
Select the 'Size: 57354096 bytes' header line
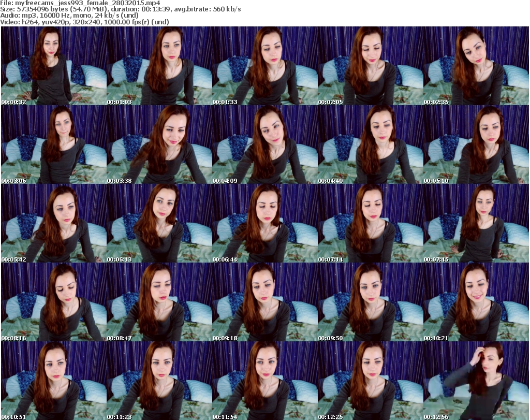121,9
